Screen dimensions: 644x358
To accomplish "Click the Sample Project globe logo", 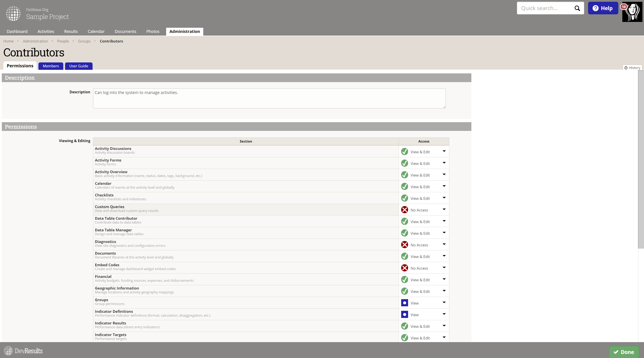I will click(x=13, y=13).
